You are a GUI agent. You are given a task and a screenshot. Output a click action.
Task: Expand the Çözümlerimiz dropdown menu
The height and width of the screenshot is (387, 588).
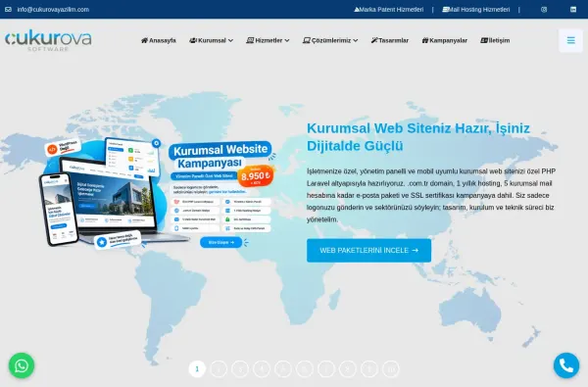(x=330, y=40)
